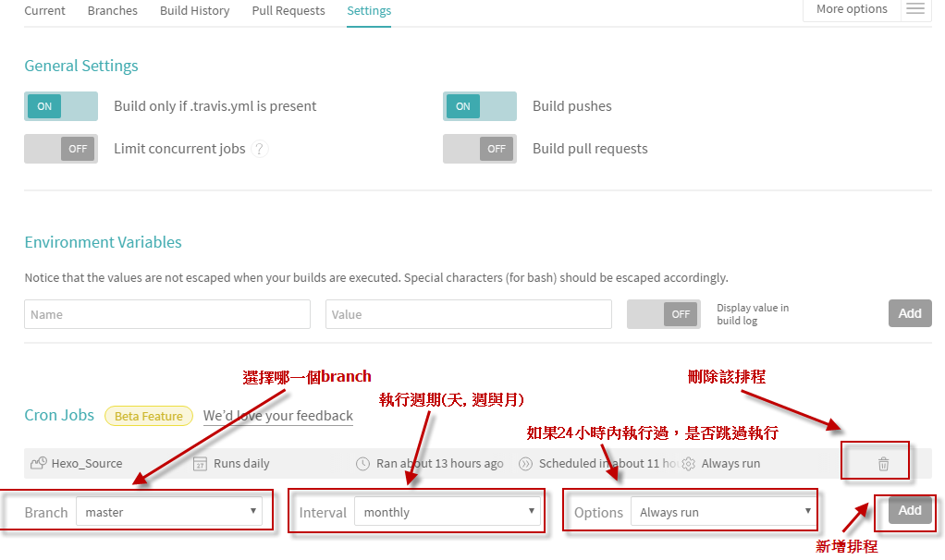Screen dimensions: 945x560
Task: Click the forward arrows icon beside Scheduled
Action: 526,463
